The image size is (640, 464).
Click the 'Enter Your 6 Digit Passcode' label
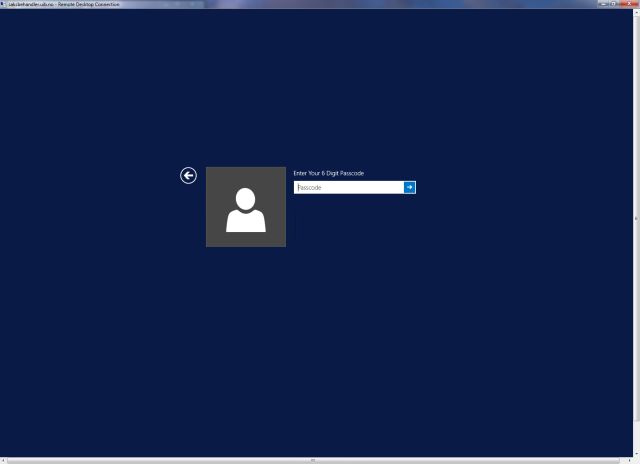329,173
